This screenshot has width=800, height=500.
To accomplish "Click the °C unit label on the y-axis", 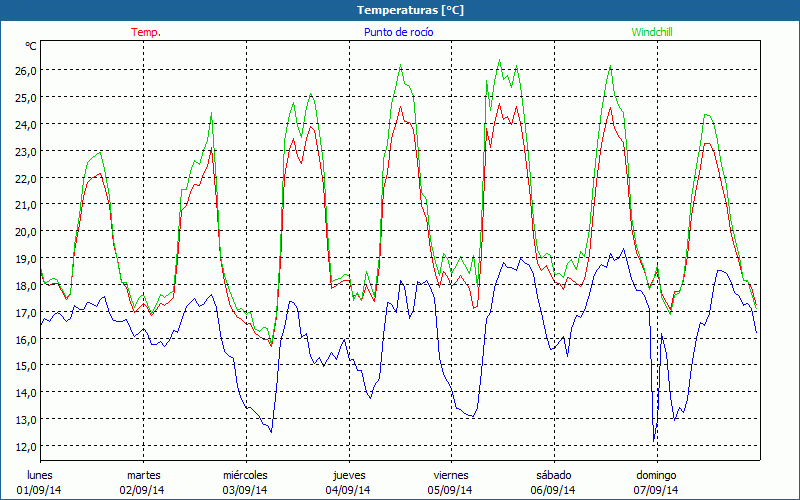I will [31, 46].
